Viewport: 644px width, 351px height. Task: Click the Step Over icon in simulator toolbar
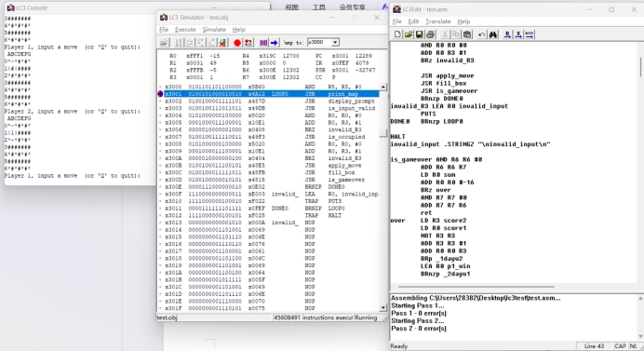[x=190, y=42]
